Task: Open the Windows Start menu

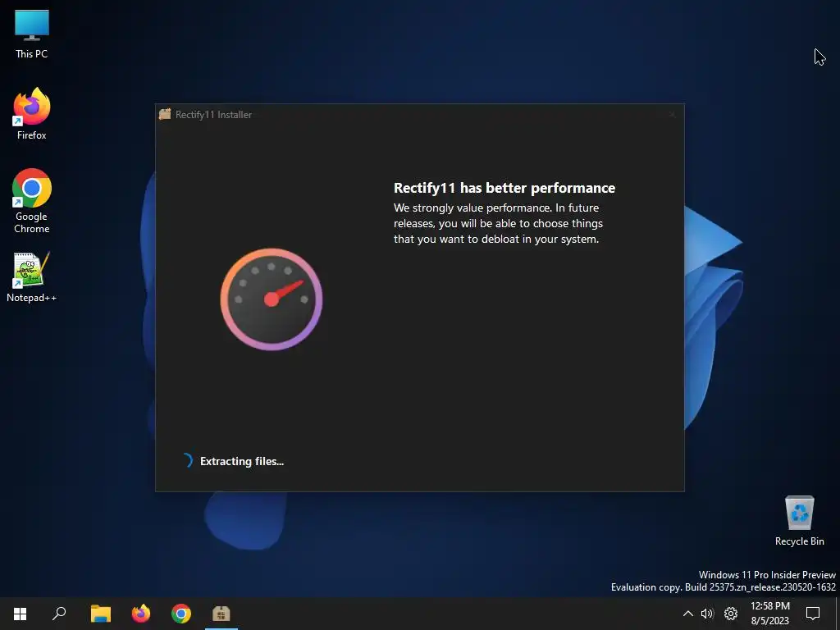Action: (20, 614)
